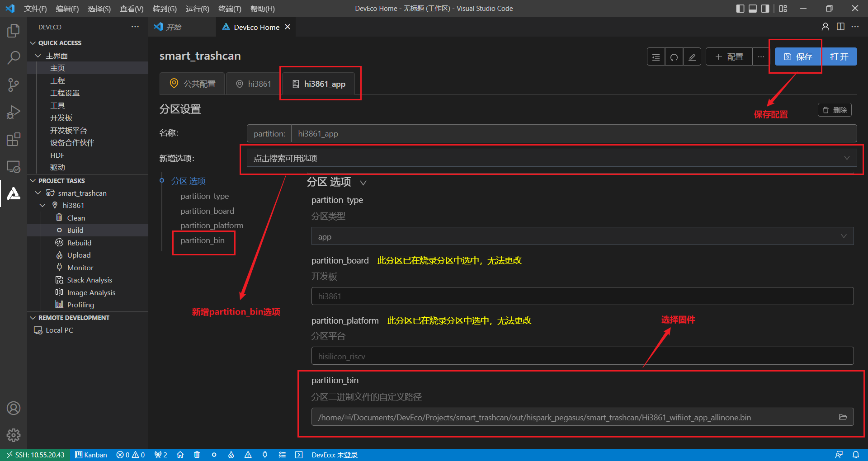
Task: Click the 删除 delete button
Action: pos(835,110)
